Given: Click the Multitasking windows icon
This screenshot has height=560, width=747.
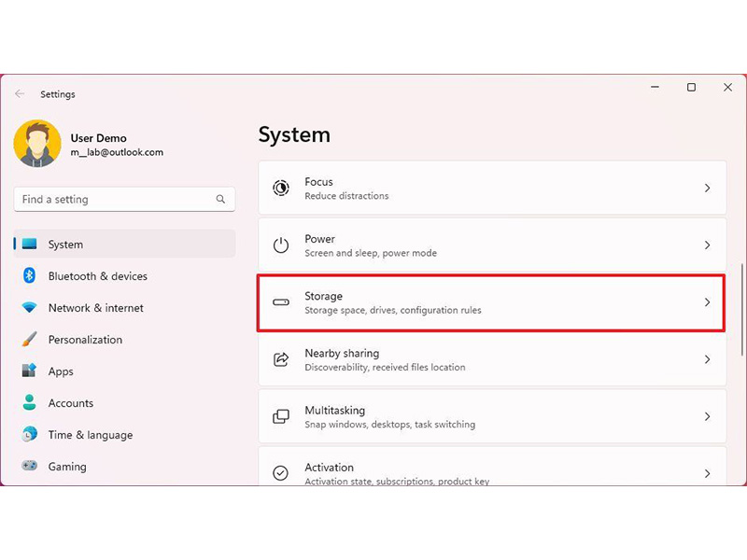Looking at the screenshot, I should (x=281, y=416).
